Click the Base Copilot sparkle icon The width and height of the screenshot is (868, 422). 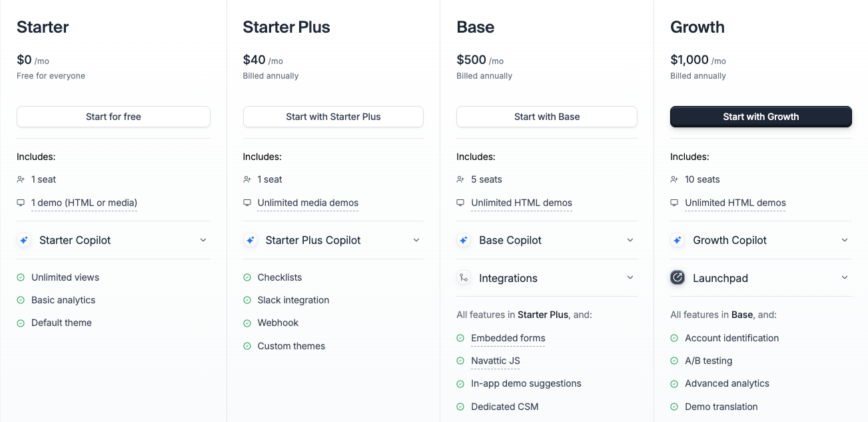(464, 240)
